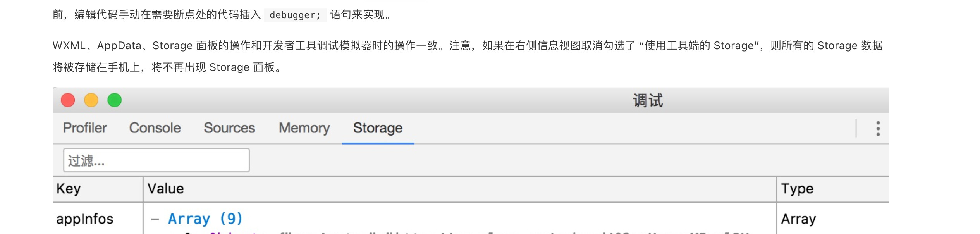This screenshot has width=980, height=234.
Task: Click the Key column header
Action: click(98, 189)
